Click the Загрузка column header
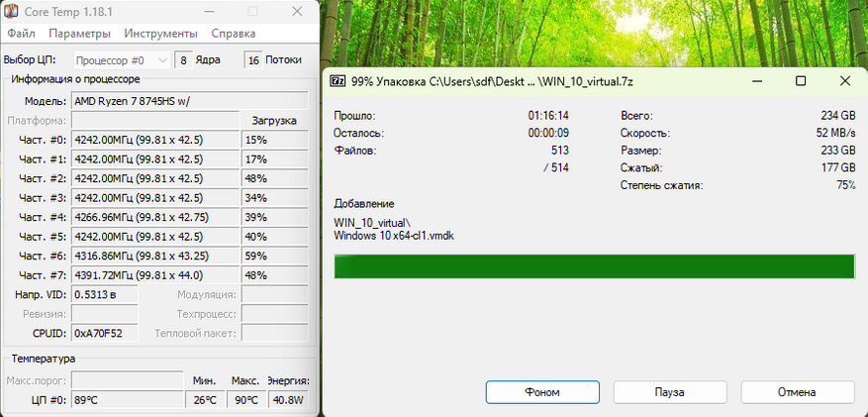Viewport: 868px width, 417px height. click(x=274, y=121)
